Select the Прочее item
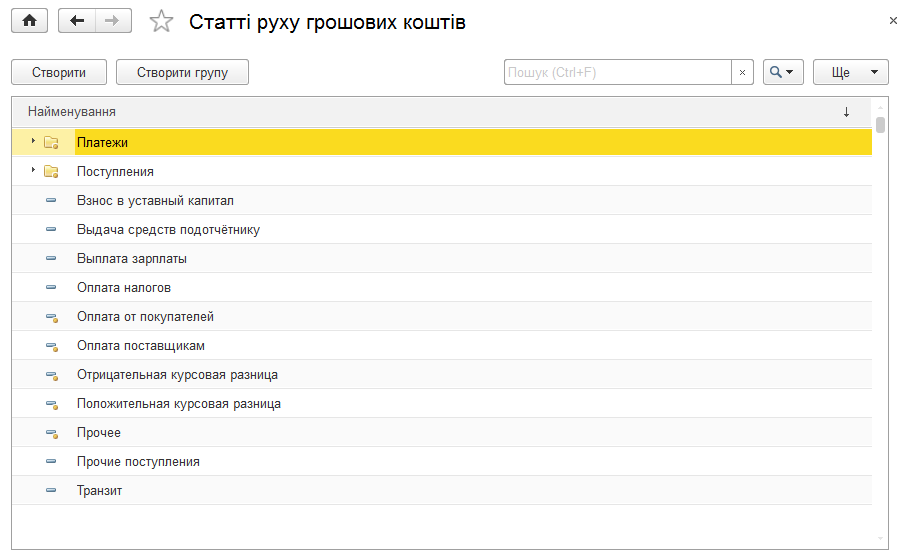 click(x=442, y=432)
